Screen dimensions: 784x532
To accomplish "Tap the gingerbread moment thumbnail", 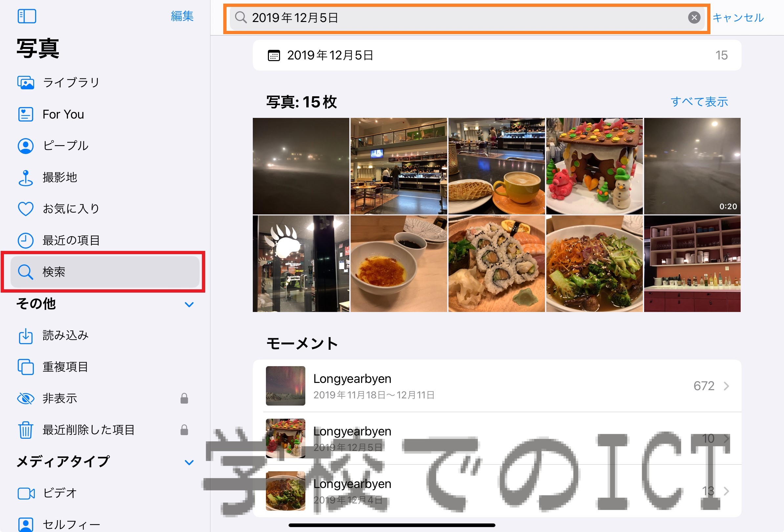I will click(x=285, y=438).
